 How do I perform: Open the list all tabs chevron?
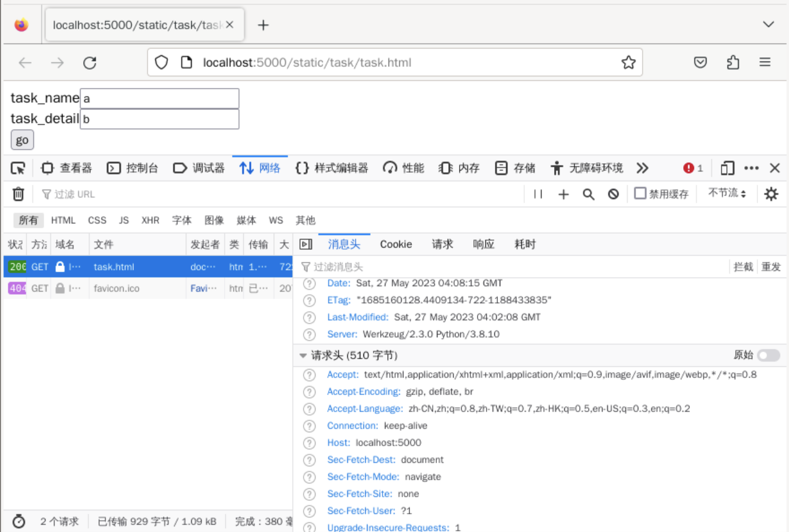(769, 25)
